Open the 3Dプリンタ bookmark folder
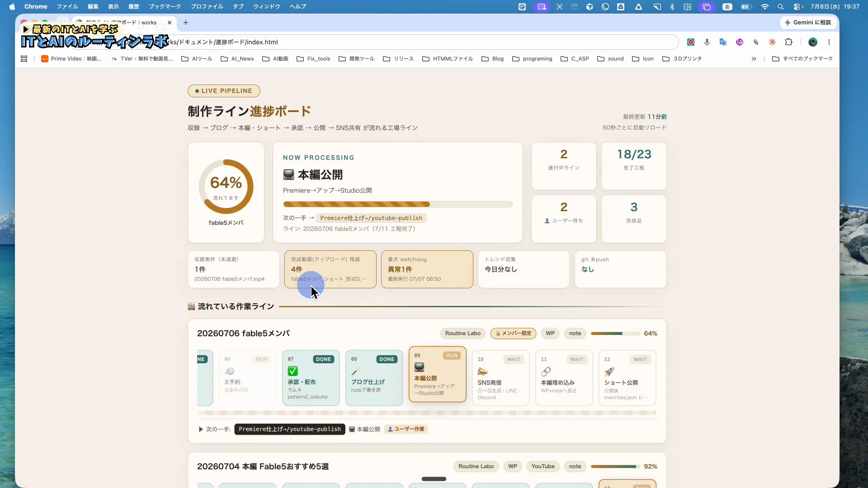The image size is (868, 488). 682,59
